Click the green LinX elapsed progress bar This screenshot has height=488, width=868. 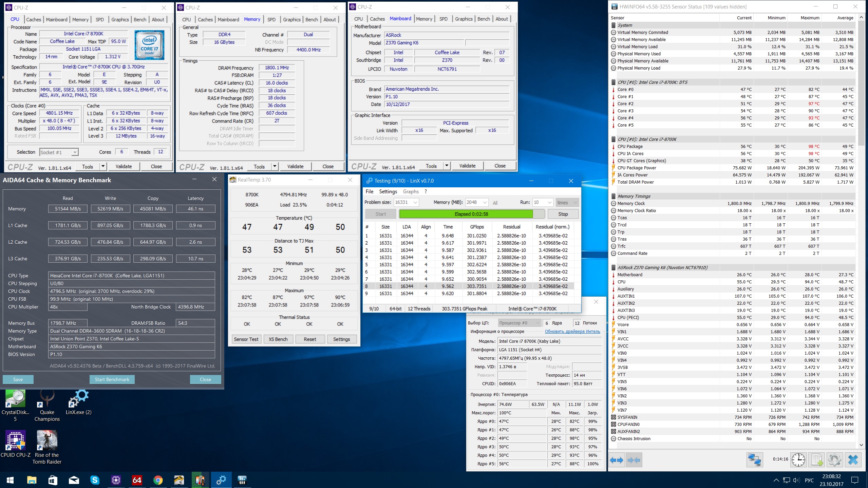466,214
